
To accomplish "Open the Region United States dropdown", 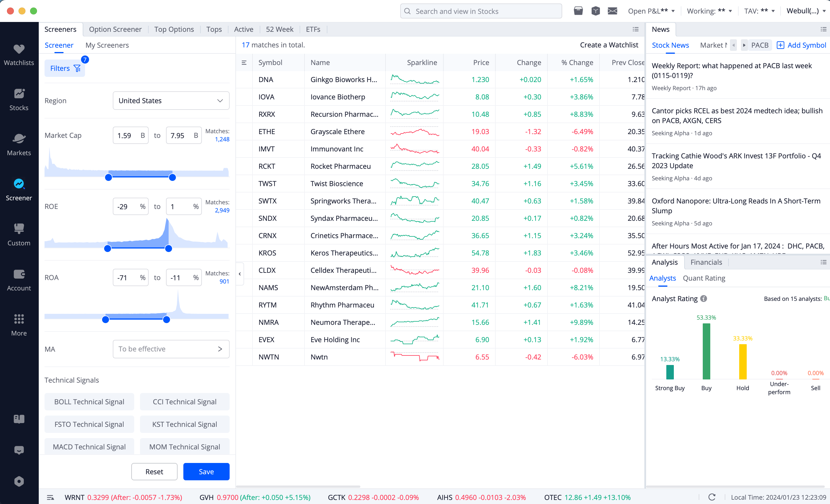I will (x=171, y=101).
